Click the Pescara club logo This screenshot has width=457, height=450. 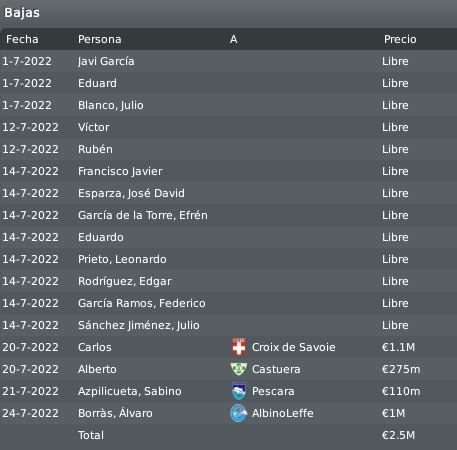tap(239, 391)
